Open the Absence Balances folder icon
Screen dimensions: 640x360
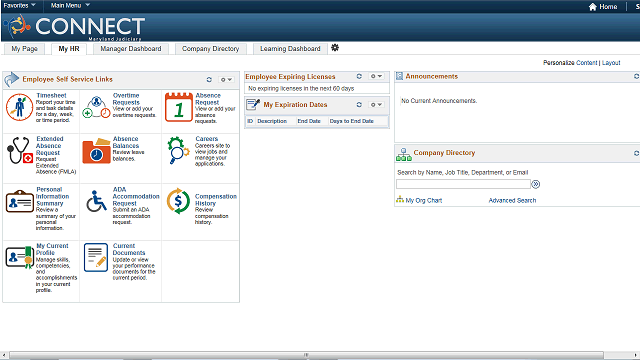(96, 151)
